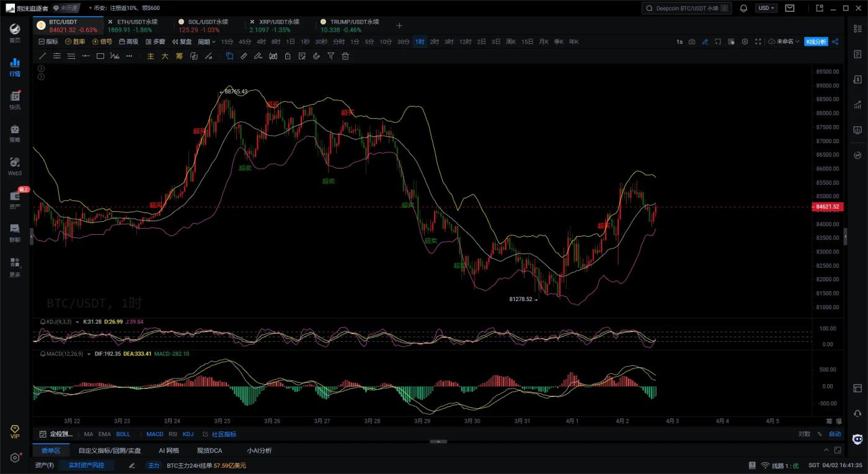Click the share icon beside K线分析
The width and height of the screenshot is (868, 474).
pos(835,42)
